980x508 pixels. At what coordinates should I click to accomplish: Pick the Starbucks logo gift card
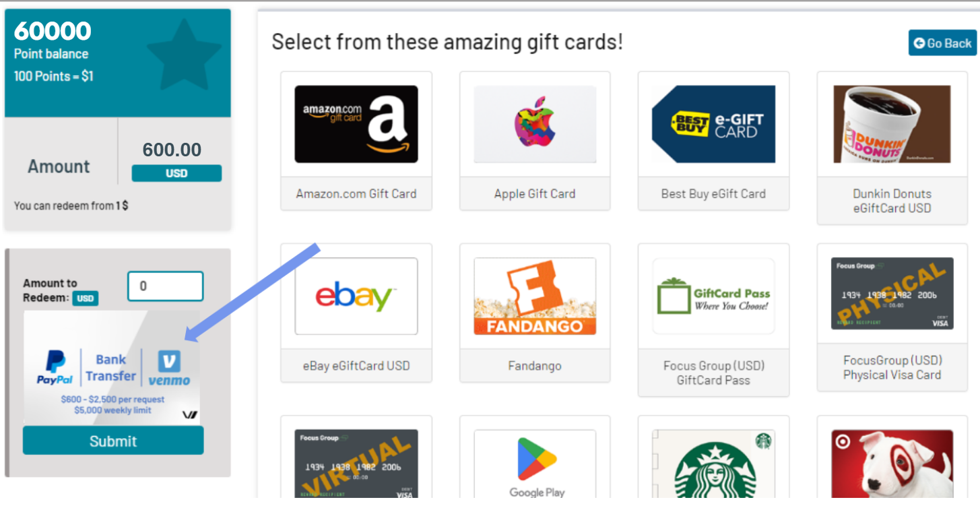[713, 464]
